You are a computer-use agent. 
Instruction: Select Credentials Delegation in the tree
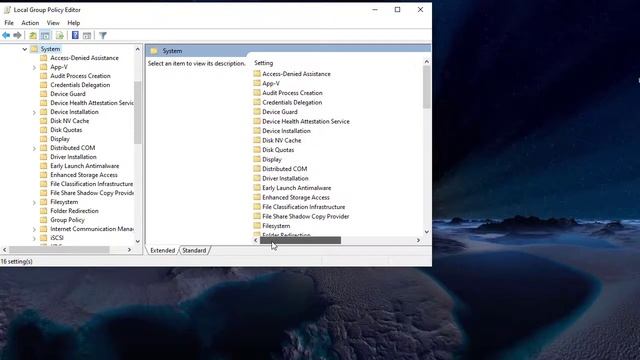click(80, 85)
